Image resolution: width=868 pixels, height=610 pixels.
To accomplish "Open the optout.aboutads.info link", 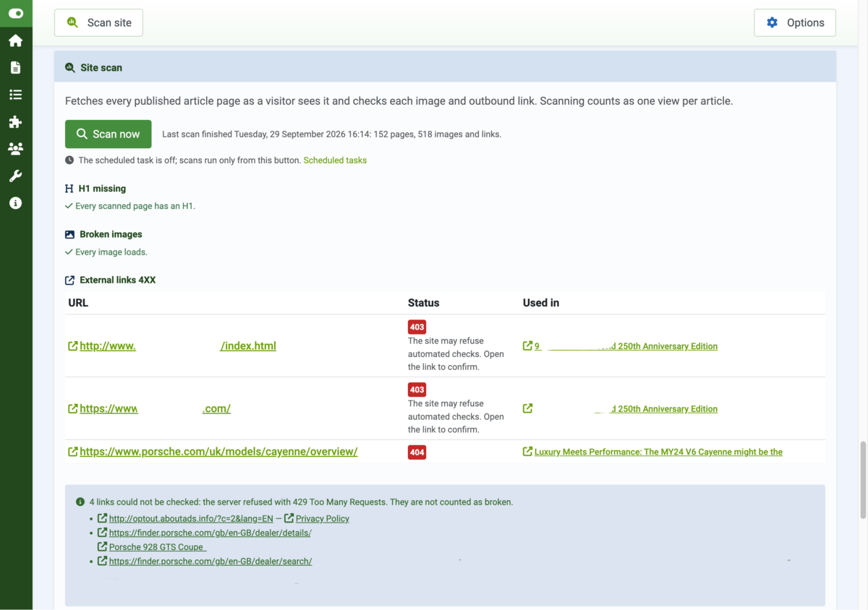I will [191, 518].
